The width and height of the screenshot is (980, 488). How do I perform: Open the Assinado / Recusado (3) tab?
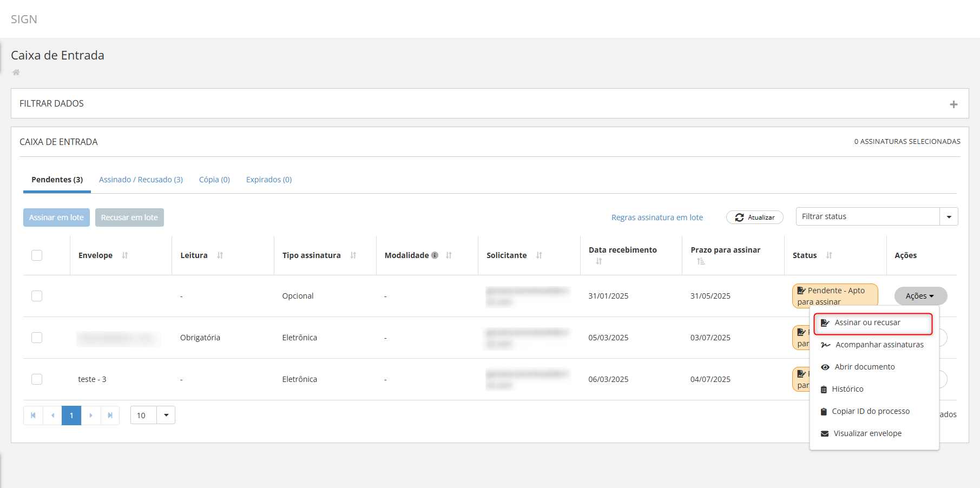(141, 180)
